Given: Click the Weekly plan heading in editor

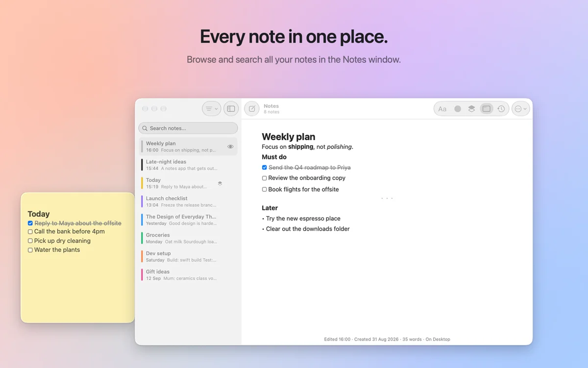Looking at the screenshot, I should (x=289, y=137).
